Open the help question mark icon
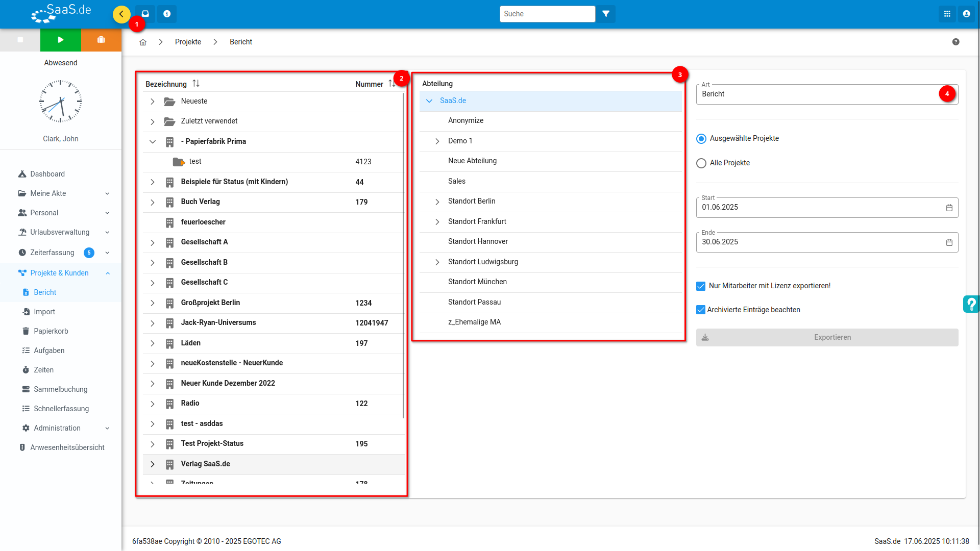Image resolution: width=980 pixels, height=551 pixels. (956, 42)
